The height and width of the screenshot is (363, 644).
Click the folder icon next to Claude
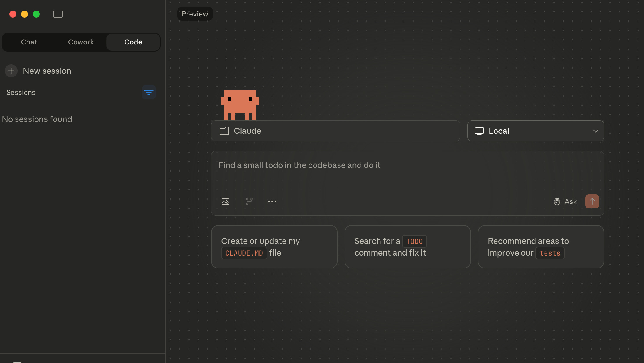(224, 131)
